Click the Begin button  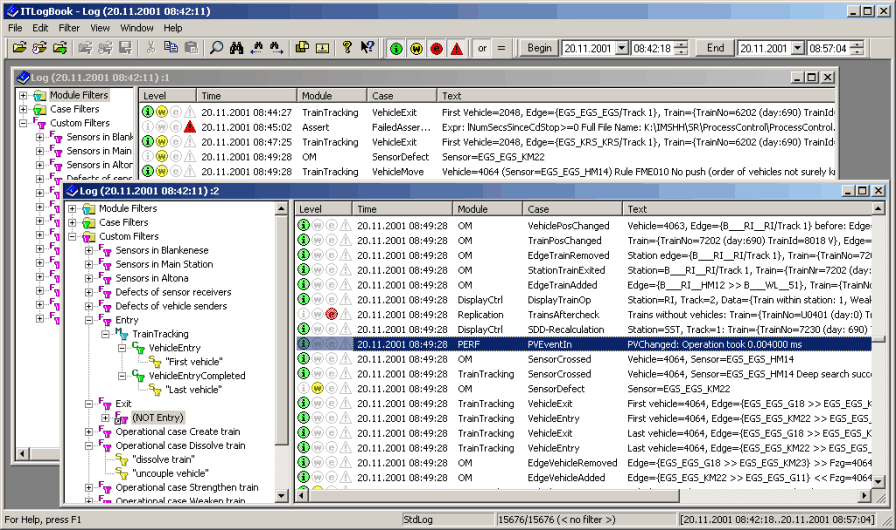pos(539,48)
